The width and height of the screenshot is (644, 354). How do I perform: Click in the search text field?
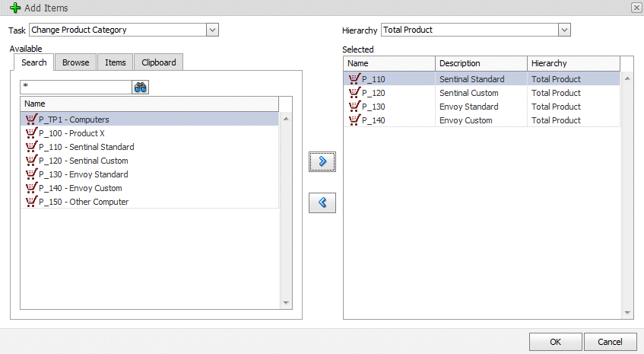pos(76,87)
